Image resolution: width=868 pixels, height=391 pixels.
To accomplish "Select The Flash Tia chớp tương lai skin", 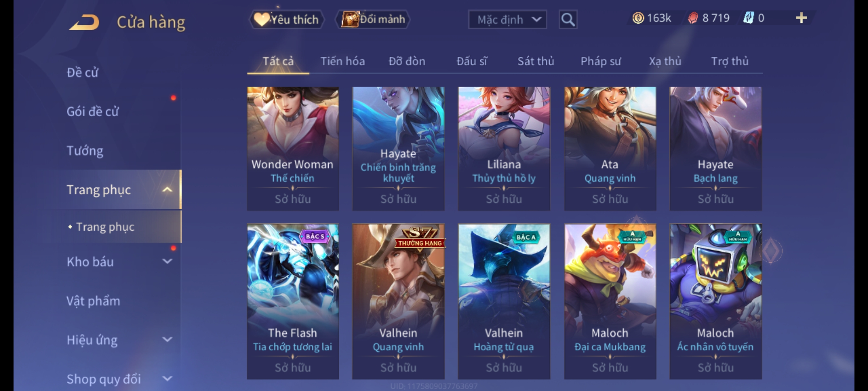I will coord(293,301).
